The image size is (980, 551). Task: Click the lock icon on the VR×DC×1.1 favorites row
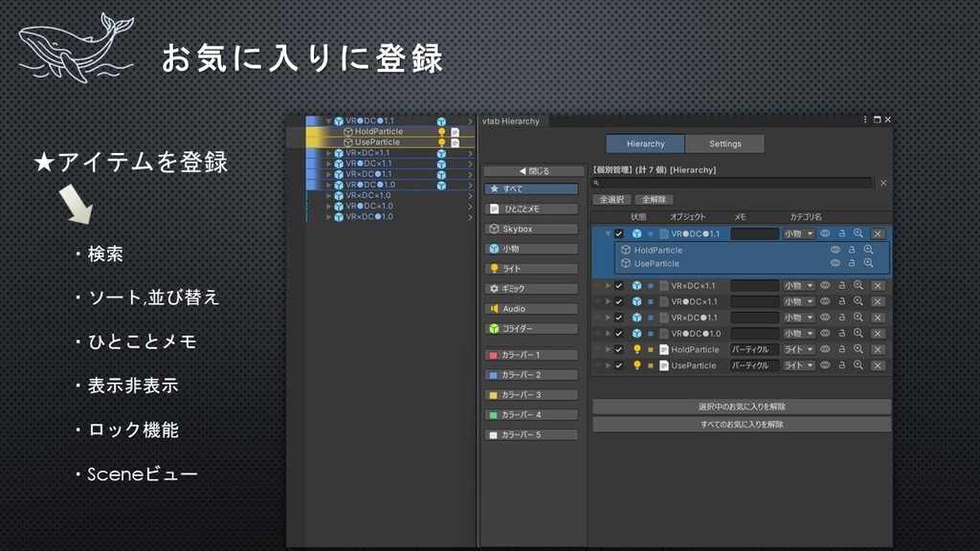click(842, 285)
